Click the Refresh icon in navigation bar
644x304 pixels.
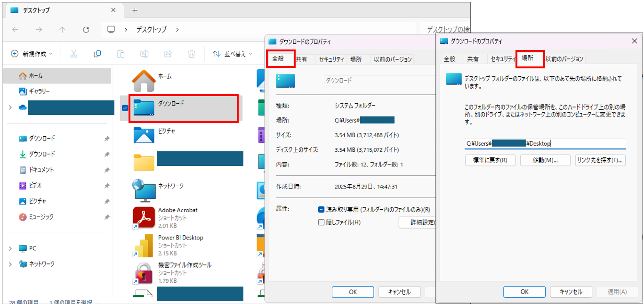coord(86,29)
